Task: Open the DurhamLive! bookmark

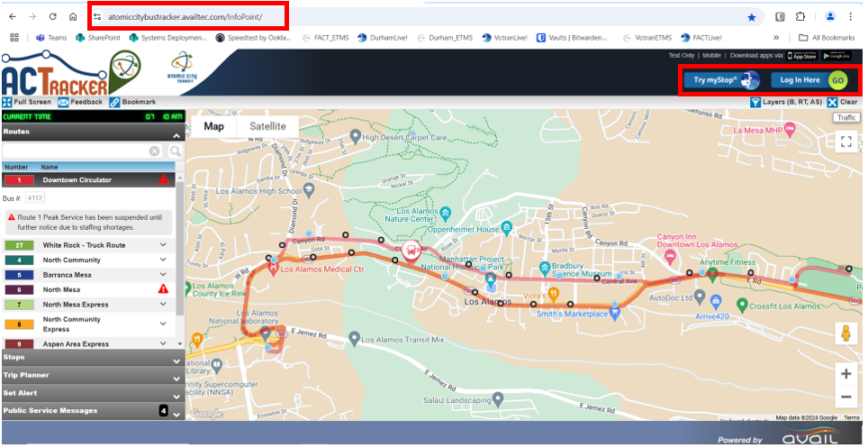Action: [x=383, y=38]
